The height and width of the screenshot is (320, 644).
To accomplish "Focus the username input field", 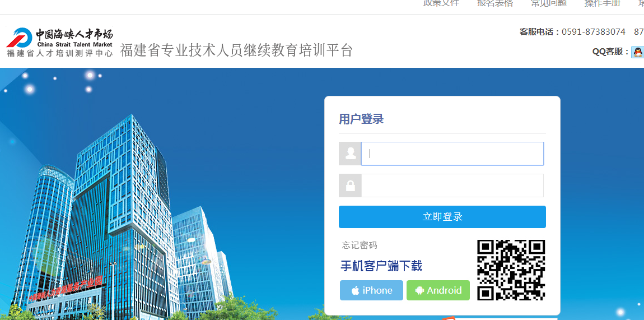I will pyautogui.click(x=452, y=154).
